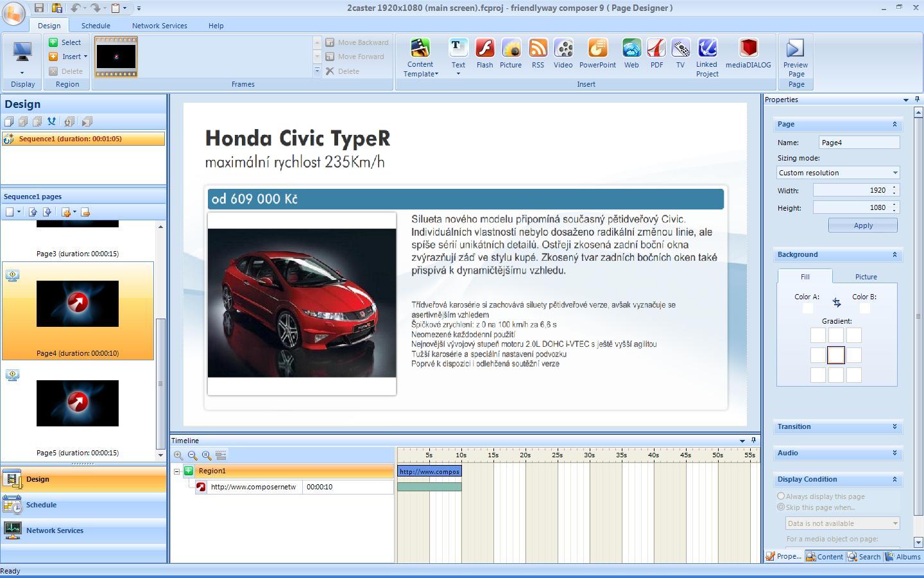Expand the Audio section
This screenshot has height=578, width=924.
(x=894, y=453)
